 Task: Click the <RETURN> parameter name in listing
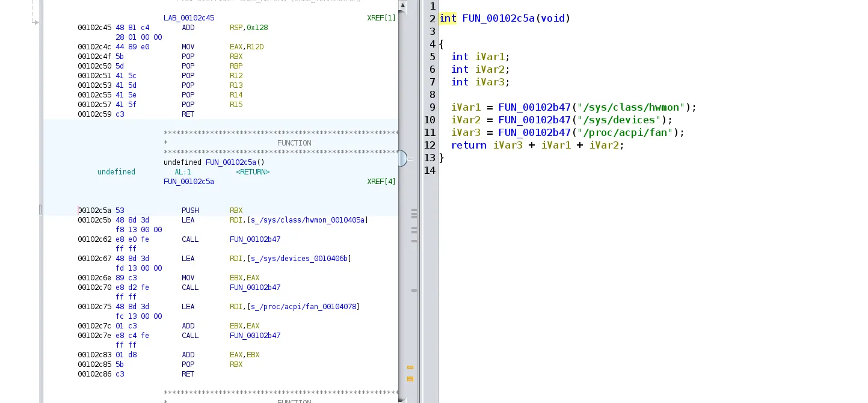[253, 172]
